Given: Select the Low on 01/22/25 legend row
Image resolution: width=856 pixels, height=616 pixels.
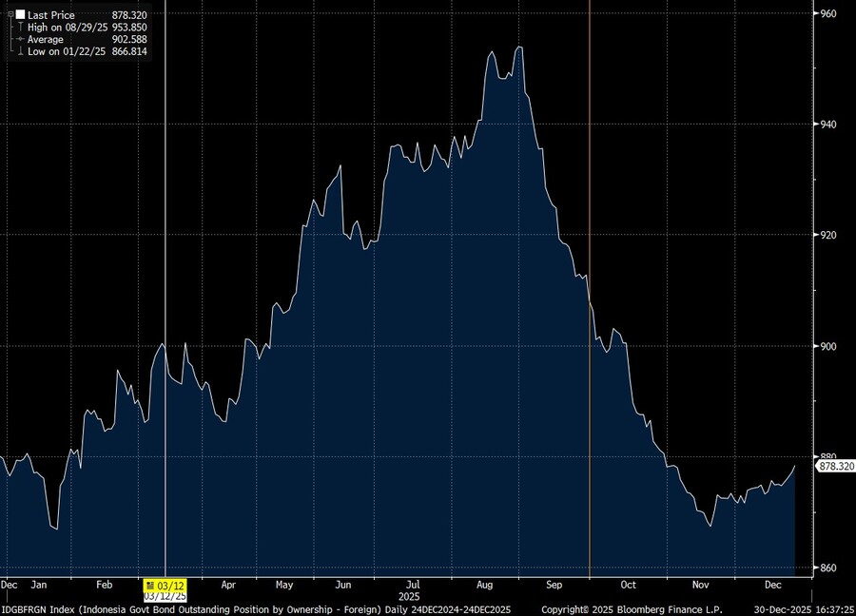Looking at the screenshot, I should click(68, 51).
